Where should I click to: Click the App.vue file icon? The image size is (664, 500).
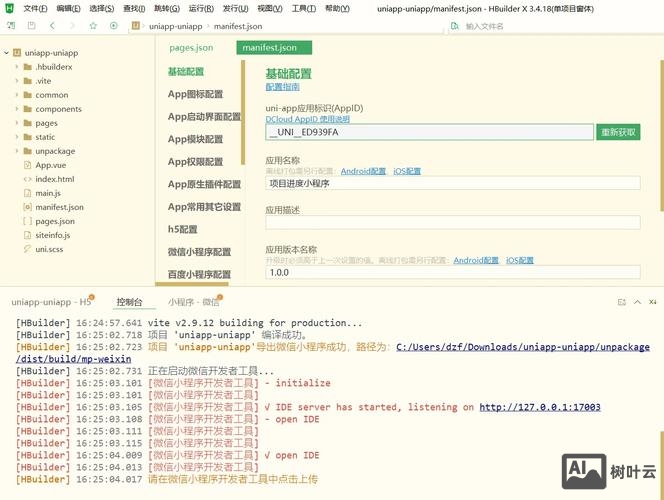28,165
